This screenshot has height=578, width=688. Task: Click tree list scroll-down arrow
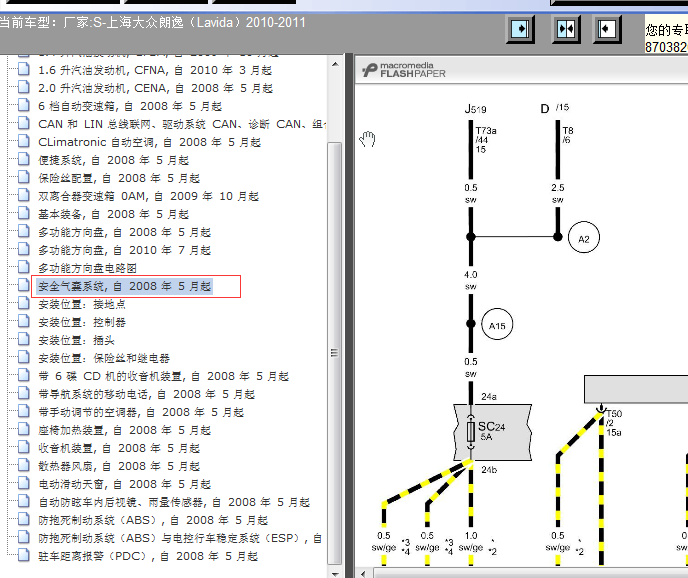[335, 573]
